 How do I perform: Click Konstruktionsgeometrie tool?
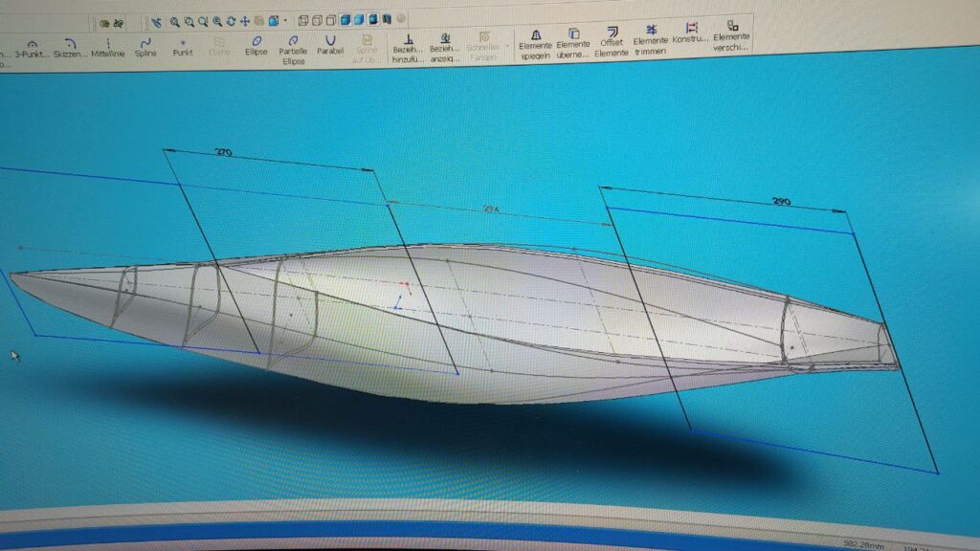coord(691,33)
